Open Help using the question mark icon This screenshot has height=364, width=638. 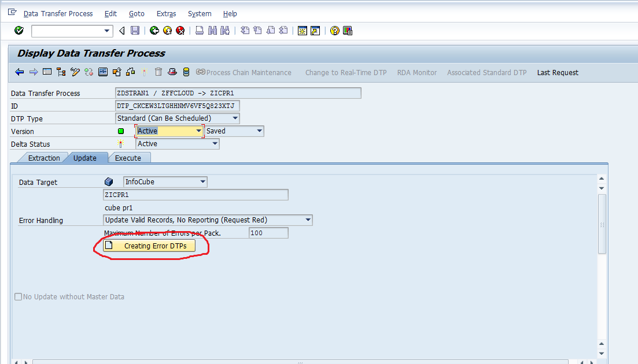pyautogui.click(x=334, y=30)
